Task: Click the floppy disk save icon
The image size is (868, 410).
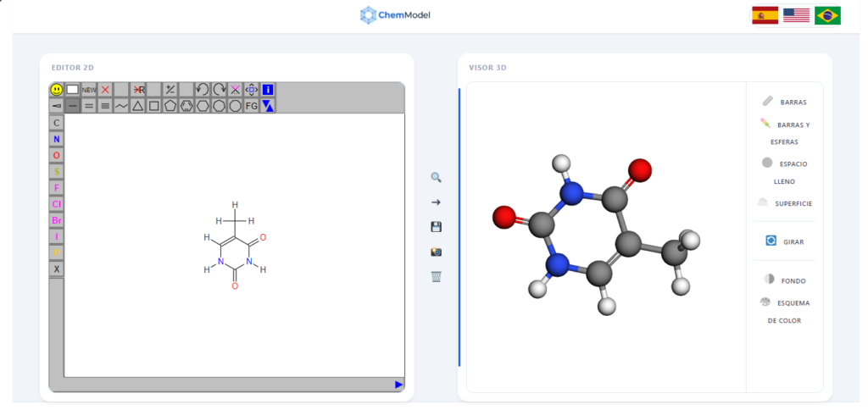Action: pos(436,227)
